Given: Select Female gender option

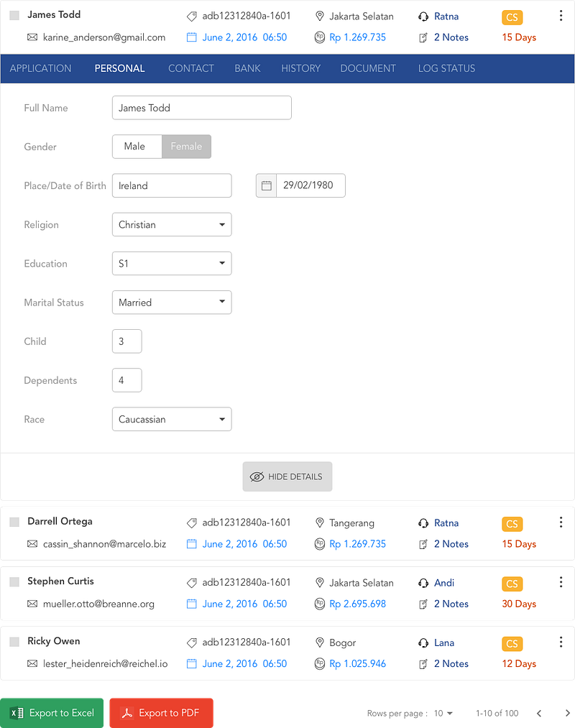Looking at the screenshot, I should tap(186, 147).
